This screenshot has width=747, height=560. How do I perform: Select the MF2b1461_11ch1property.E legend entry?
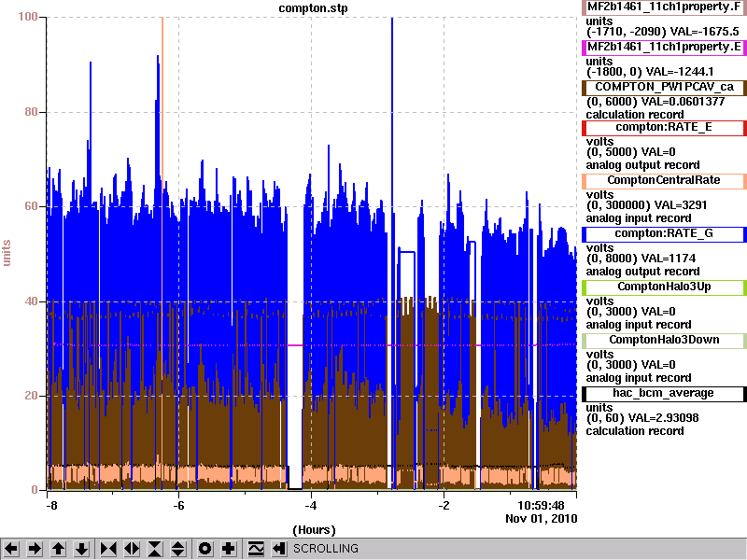[x=664, y=48]
